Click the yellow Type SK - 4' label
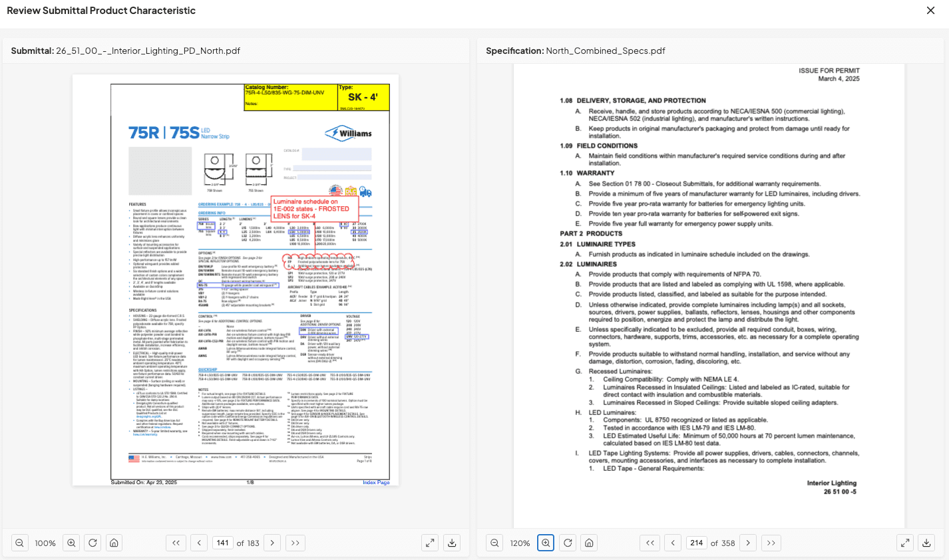The width and height of the screenshot is (949, 560). pyautogui.click(x=363, y=97)
